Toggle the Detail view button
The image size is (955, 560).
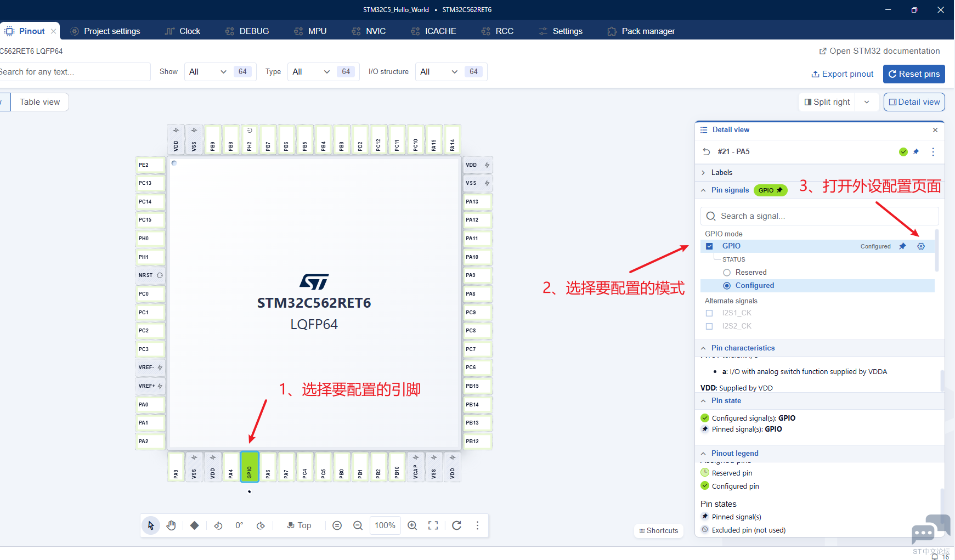(x=914, y=102)
